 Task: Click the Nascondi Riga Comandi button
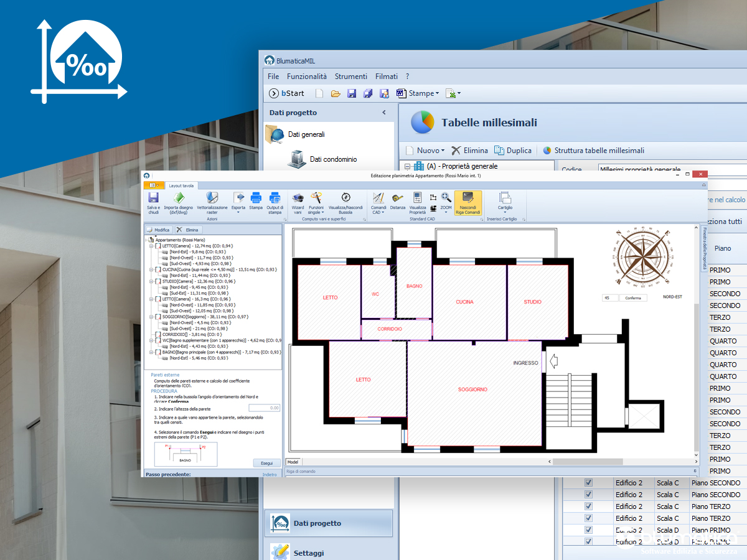pos(467,203)
